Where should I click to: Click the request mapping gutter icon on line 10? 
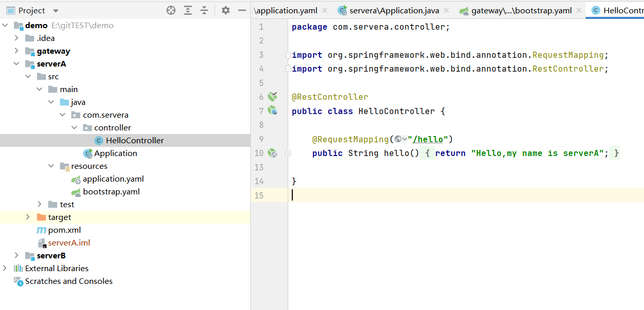pyautogui.click(x=272, y=153)
